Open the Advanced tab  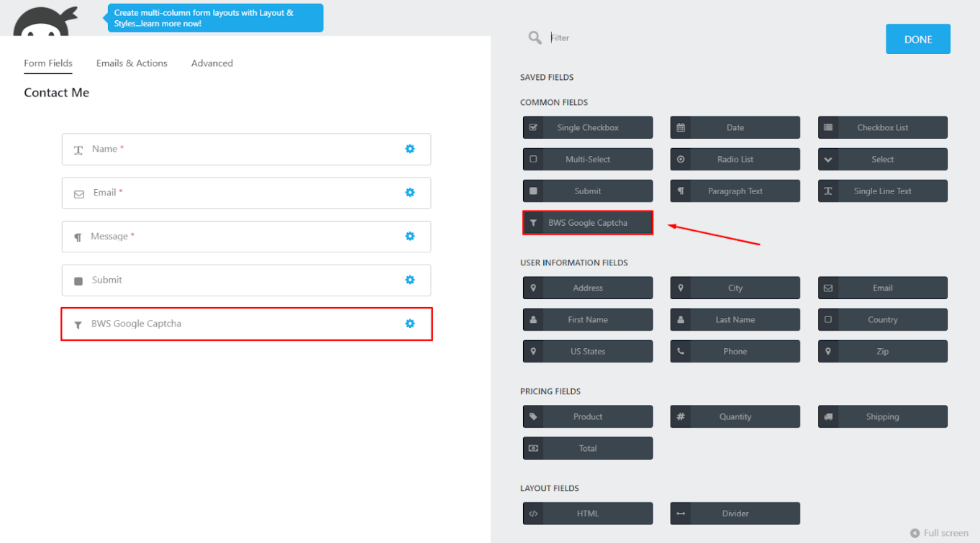(x=212, y=63)
